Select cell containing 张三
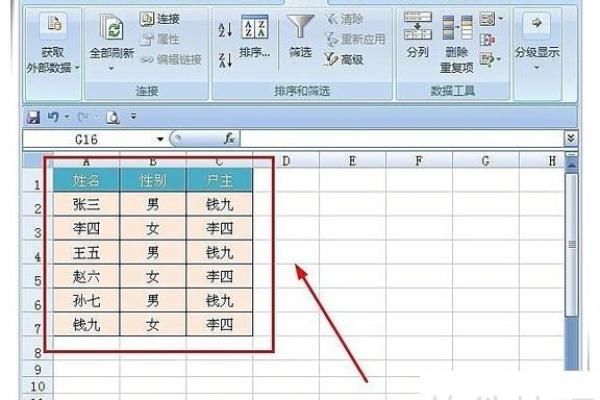 86,204
